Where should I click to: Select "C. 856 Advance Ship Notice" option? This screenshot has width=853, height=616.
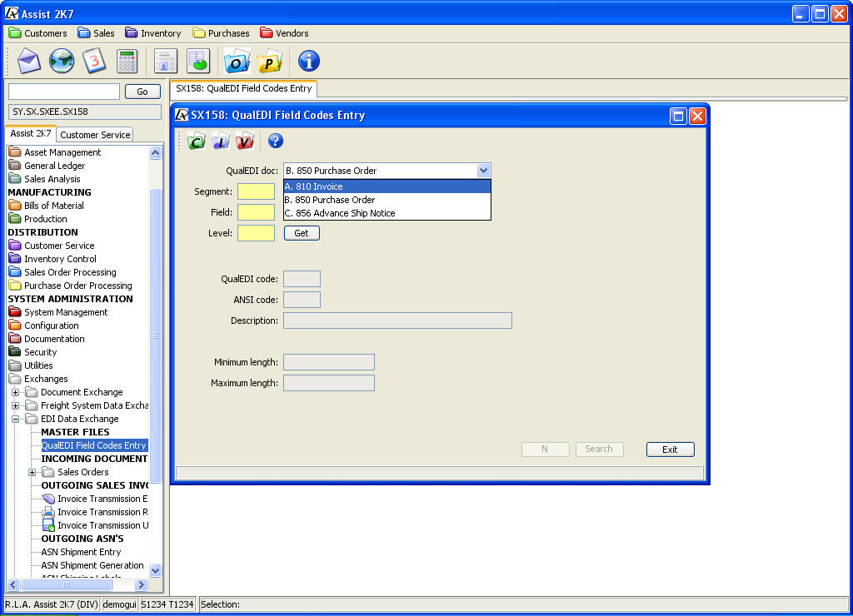click(x=387, y=213)
